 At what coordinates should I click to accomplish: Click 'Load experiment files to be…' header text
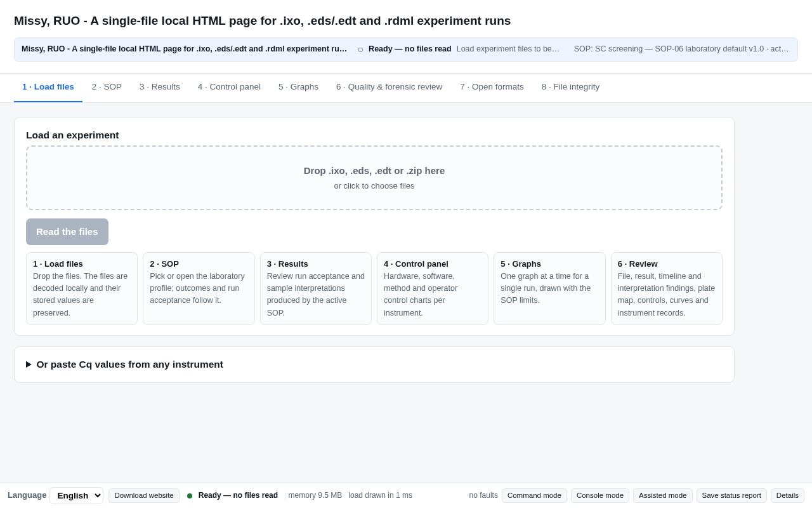click(x=508, y=49)
